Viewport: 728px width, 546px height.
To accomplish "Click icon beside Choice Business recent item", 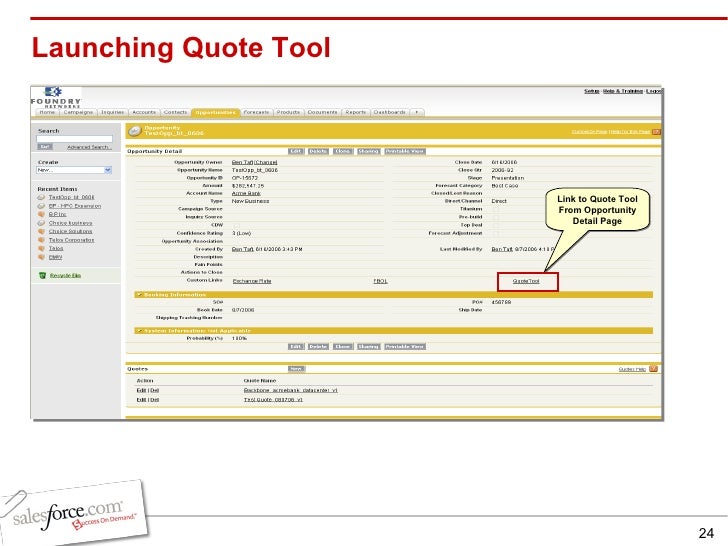I will (41, 223).
